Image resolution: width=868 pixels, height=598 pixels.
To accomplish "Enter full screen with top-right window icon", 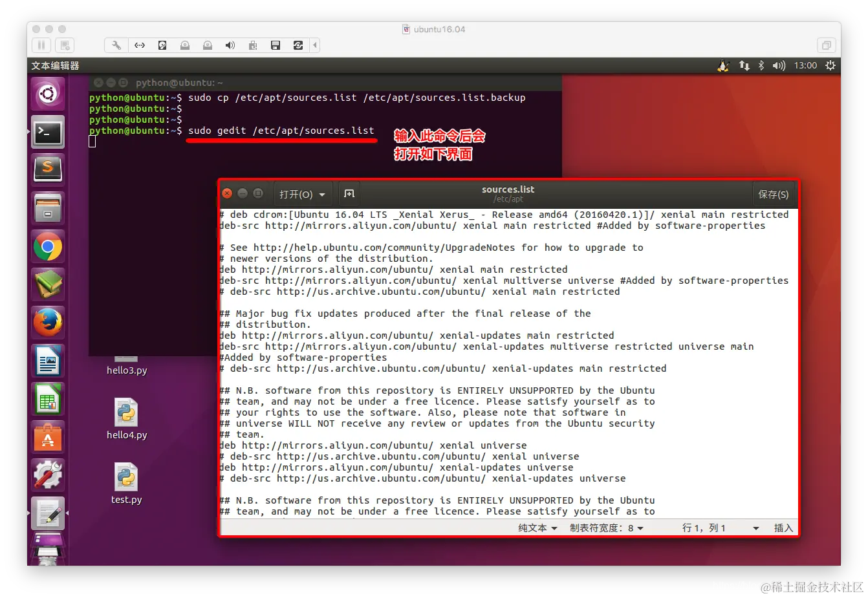I will pyautogui.click(x=826, y=45).
